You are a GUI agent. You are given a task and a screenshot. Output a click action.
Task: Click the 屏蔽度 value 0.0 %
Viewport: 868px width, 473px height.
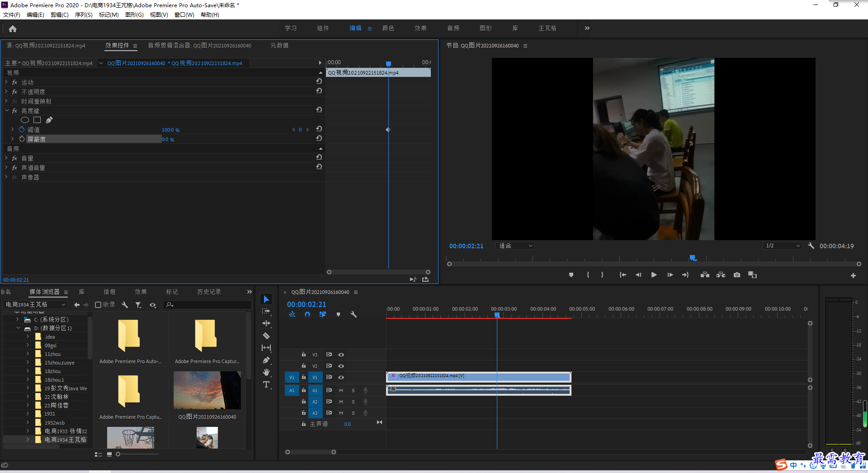point(168,139)
